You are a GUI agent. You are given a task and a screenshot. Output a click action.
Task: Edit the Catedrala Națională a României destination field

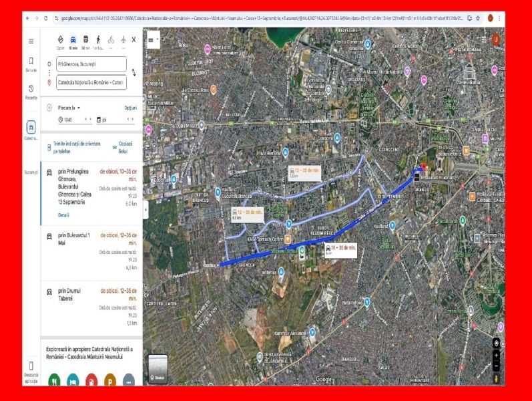[91, 83]
